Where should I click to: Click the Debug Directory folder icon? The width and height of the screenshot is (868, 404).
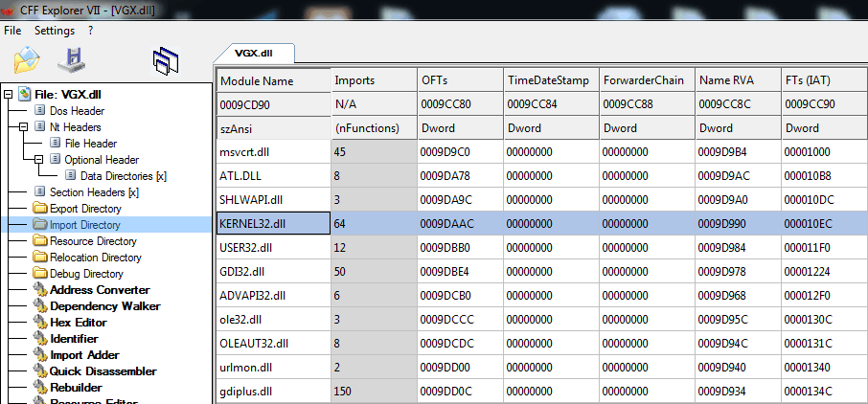coord(39,273)
